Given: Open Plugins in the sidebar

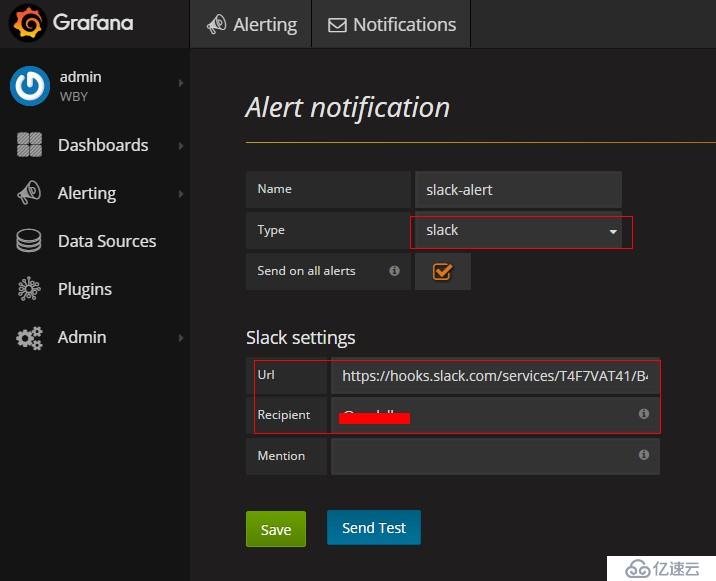Looking at the screenshot, I should point(84,289).
